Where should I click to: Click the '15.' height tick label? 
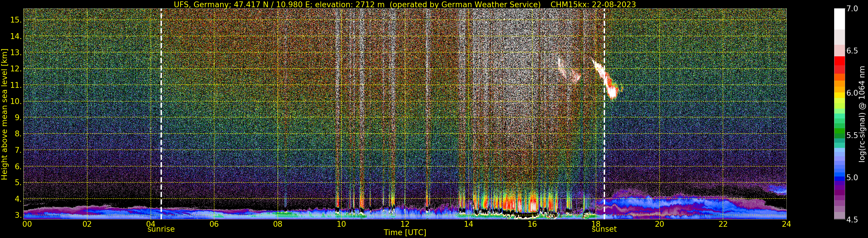point(16,20)
